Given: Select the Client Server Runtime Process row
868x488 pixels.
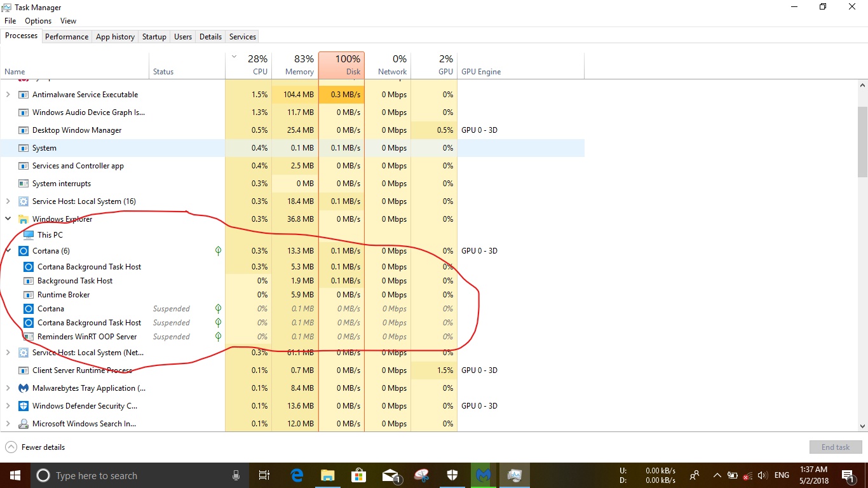Looking at the screenshot, I should pyautogui.click(x=292, y=370).
